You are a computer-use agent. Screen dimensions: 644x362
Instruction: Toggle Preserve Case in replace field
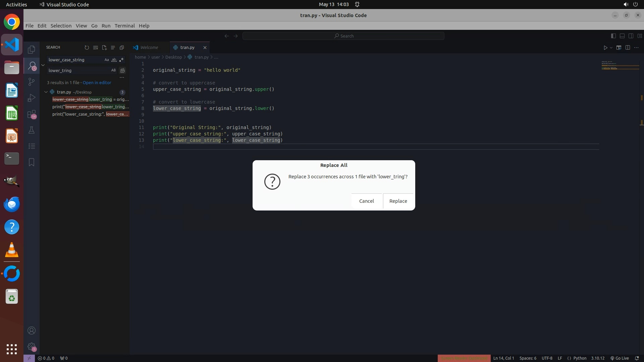(x=113, y=70)
